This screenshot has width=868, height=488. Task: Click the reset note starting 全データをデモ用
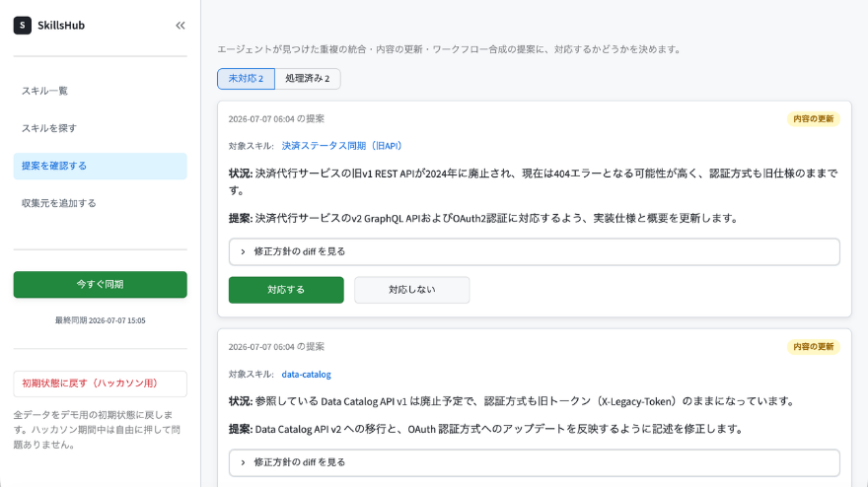pyautogui.click(x=98, y=430)
